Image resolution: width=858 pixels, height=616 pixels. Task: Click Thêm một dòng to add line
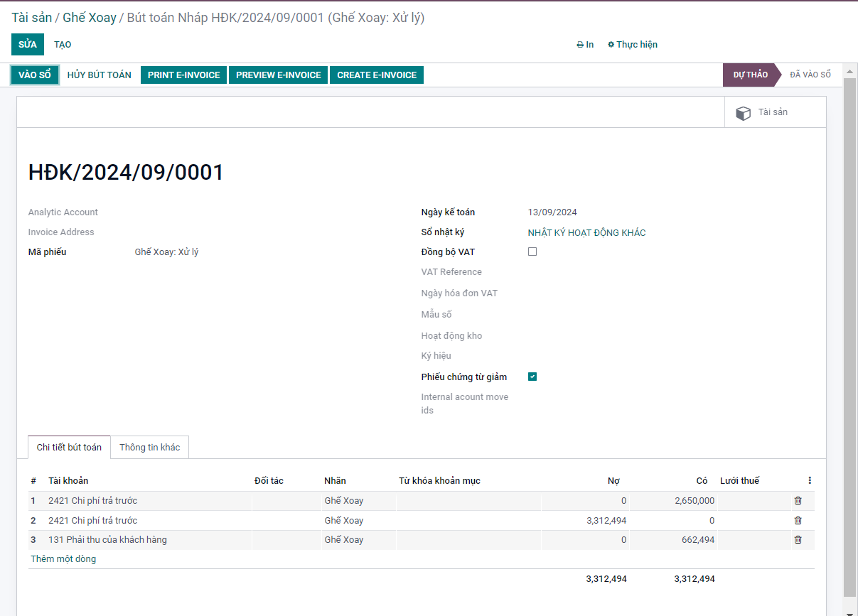click(x=63, y=559)
